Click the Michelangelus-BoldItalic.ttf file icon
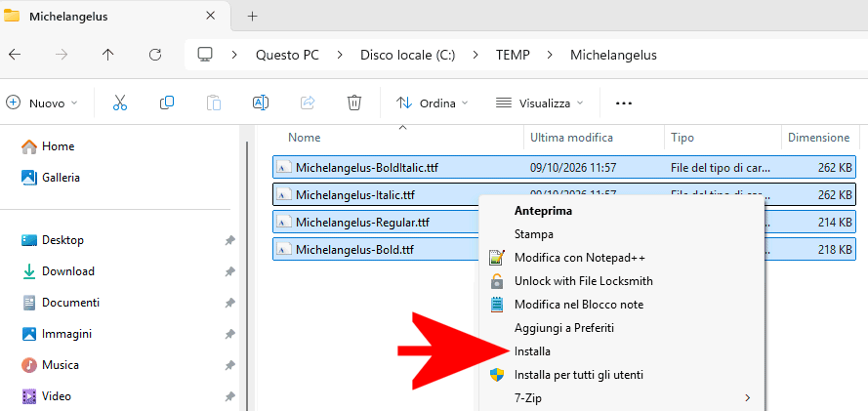Image resolution: width=868 pixels, height=411 pixels. click(x=284, y=167)
